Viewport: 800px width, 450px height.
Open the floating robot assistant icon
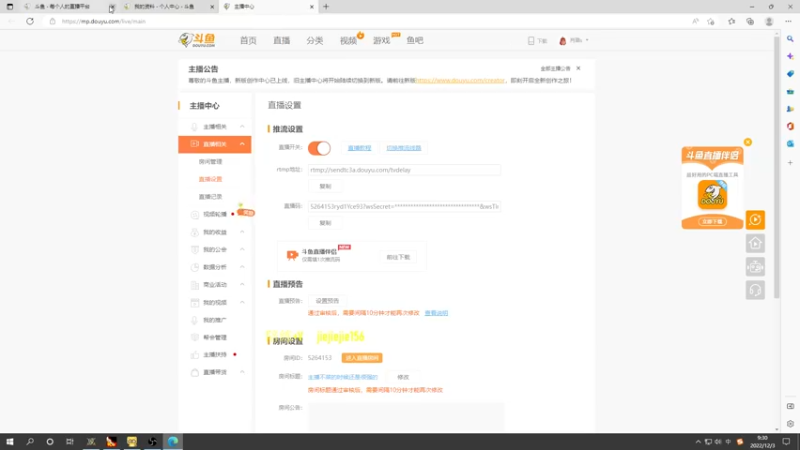pos(755,267)
